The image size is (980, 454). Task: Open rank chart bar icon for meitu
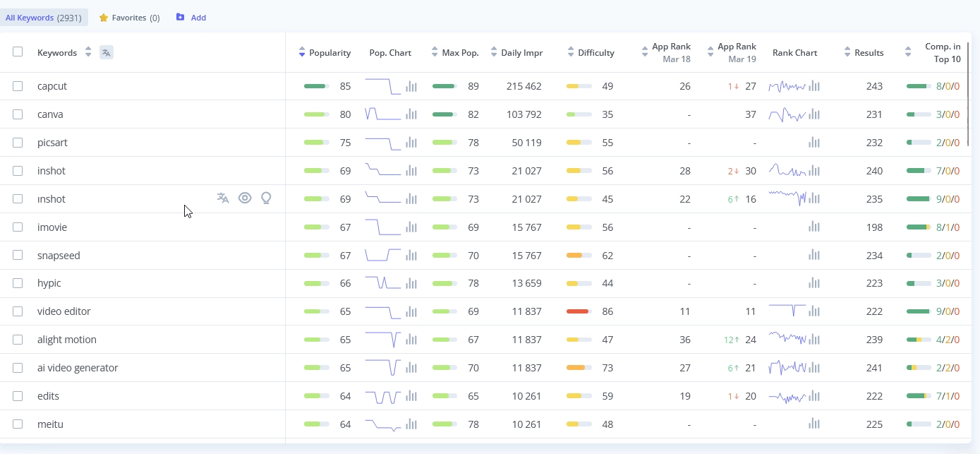(x=814, y=424)
